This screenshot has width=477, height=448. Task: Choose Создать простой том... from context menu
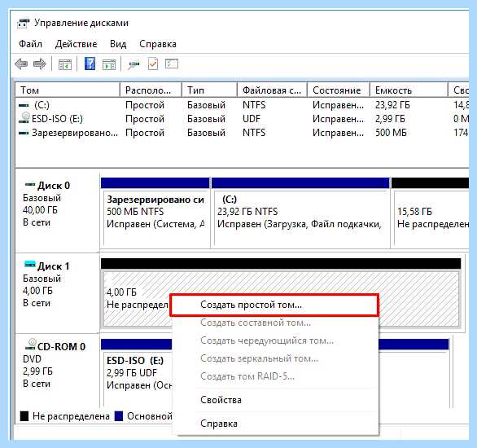[274, 305]
